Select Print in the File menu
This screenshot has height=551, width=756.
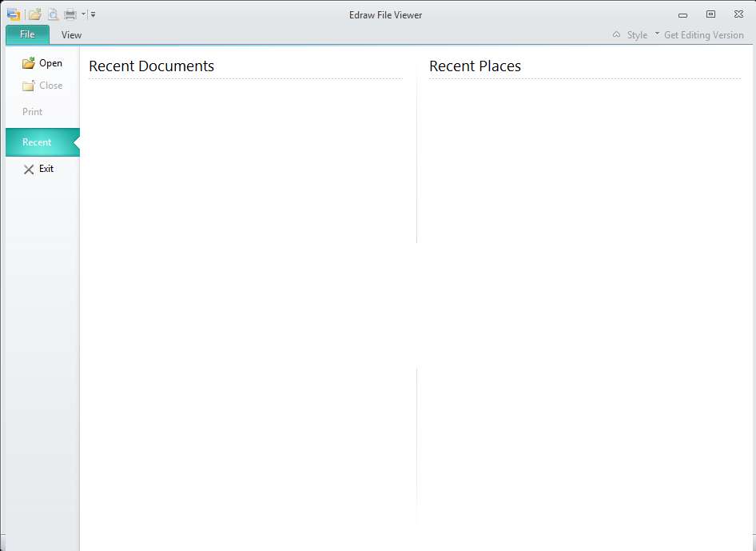tap(32, 111)
